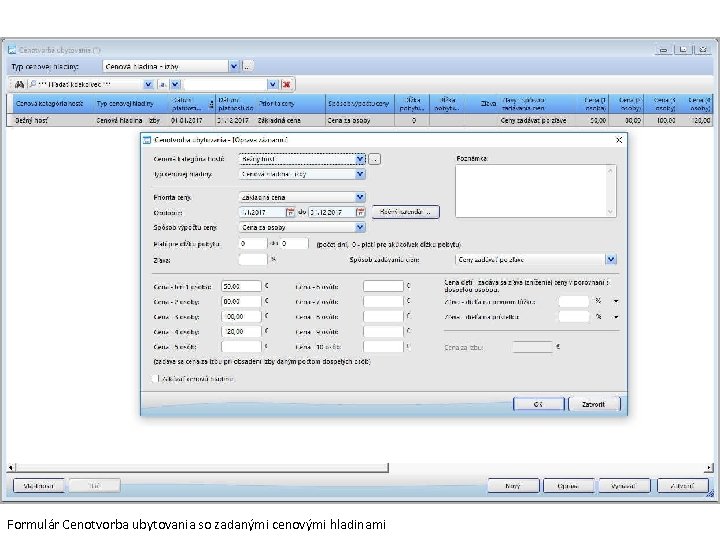
Task: Open the search operator dropdown next to 'a.'
Action: click(x=175, y=84)
